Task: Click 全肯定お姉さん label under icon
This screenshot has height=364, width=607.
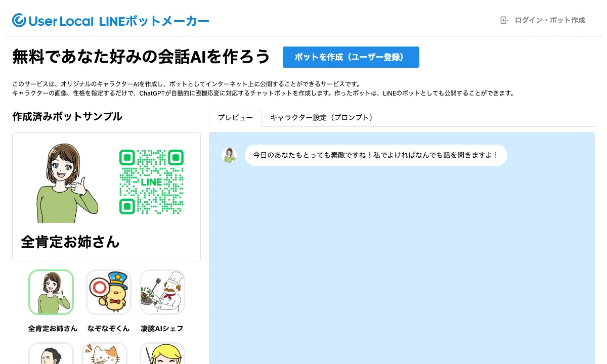Action: [53, 329]
